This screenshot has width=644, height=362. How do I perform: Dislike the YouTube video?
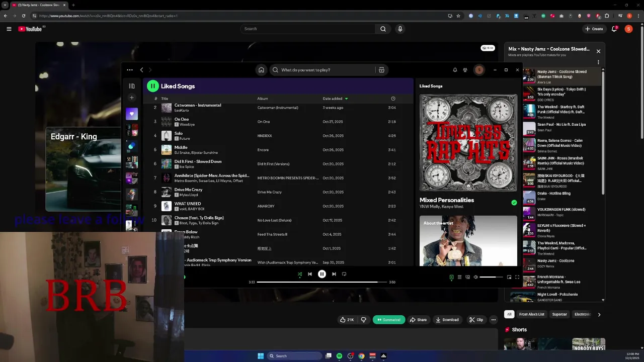click(363, 320)
